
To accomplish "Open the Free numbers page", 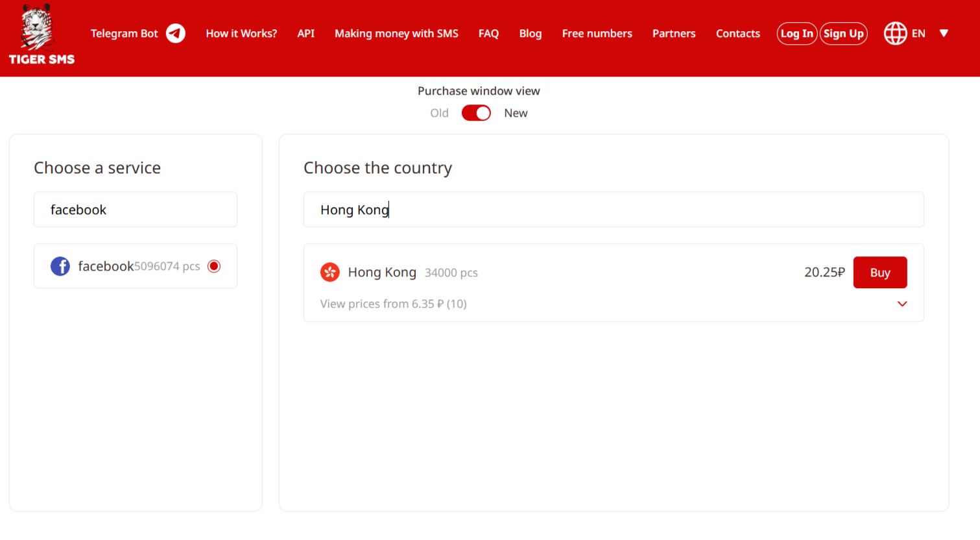I will coord(597,33).
